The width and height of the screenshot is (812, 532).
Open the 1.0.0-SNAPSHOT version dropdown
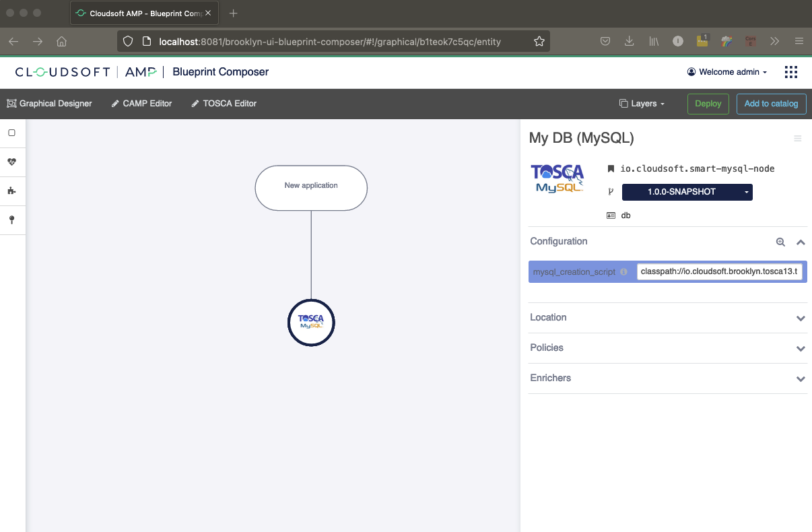point(687,192)
